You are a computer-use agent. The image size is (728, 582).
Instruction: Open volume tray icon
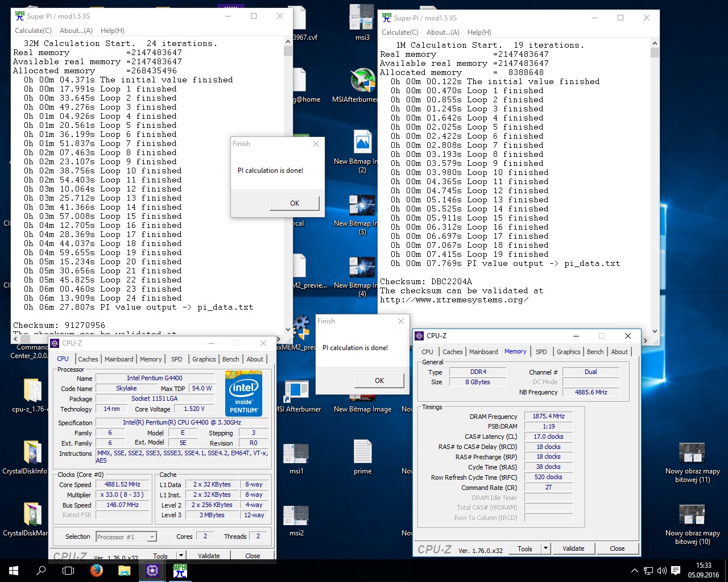pyautogui.click(x=661, y=571)
